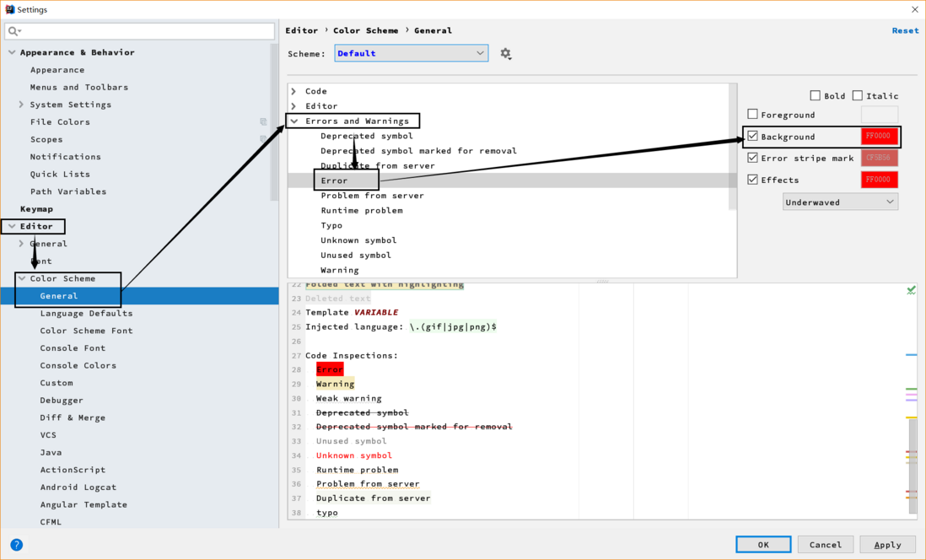Select the Error item in list

tap(334, 180)
